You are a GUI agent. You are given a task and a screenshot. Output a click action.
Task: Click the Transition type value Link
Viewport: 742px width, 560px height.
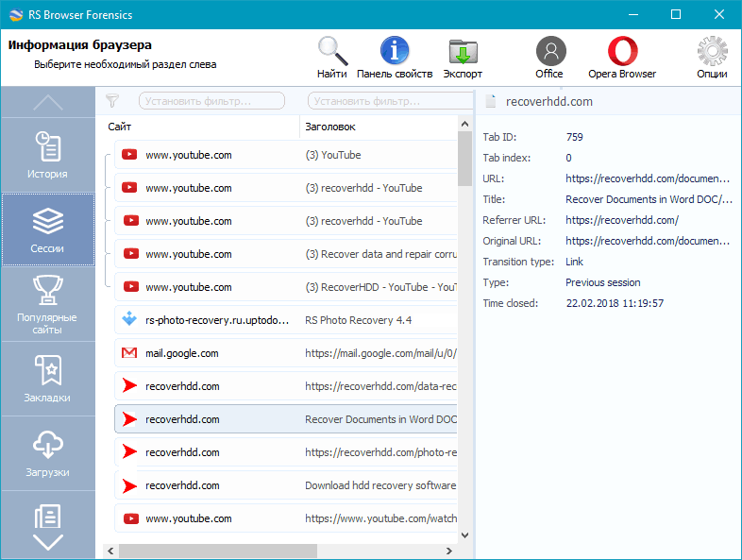[574, 262]
